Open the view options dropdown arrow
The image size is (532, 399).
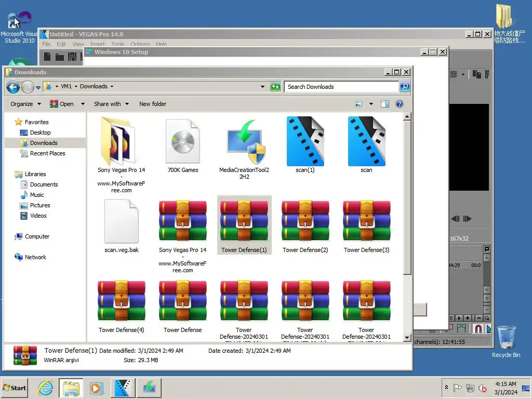pos(371,104)
